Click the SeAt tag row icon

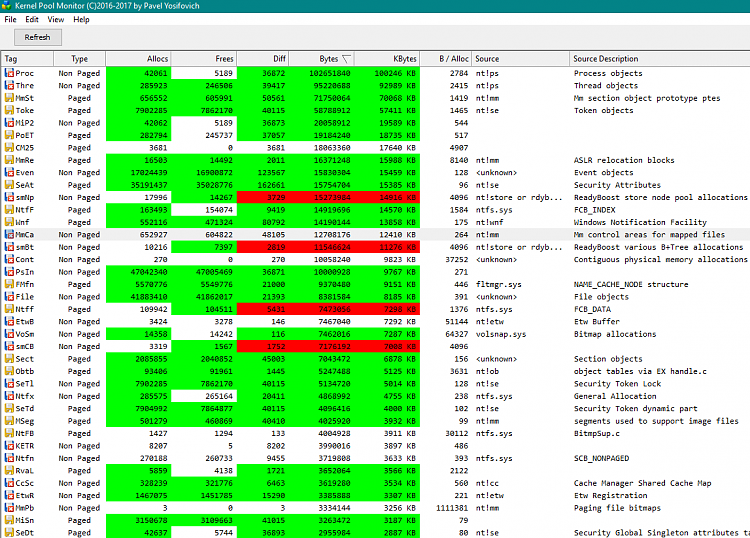pyautogui.click(x=9, y=185)
